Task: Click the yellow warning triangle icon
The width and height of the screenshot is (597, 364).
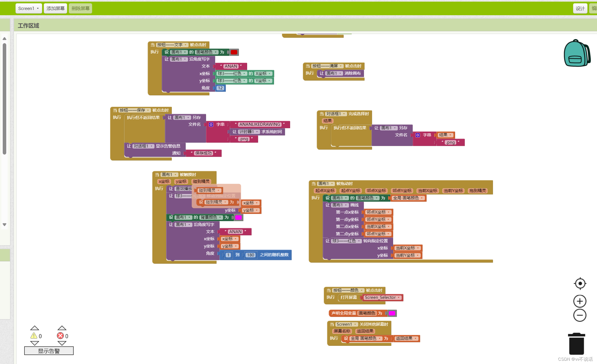Action: coord(34,336)
